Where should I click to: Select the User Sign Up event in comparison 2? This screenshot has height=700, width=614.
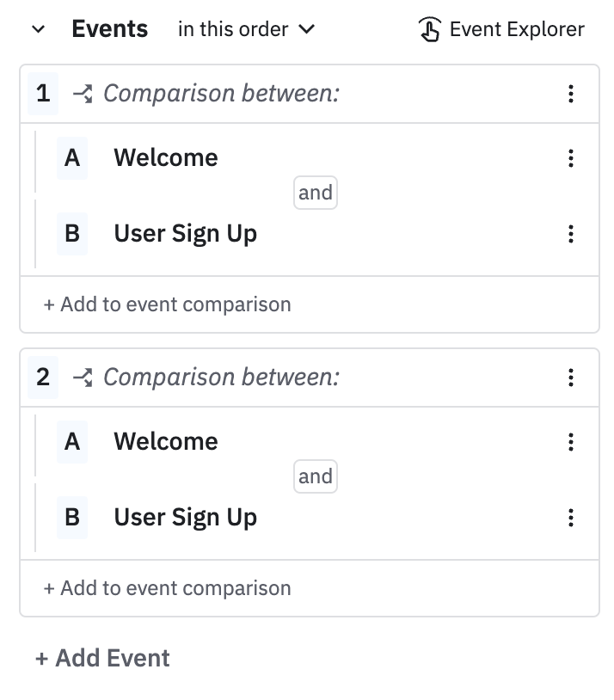click(185, 518)
